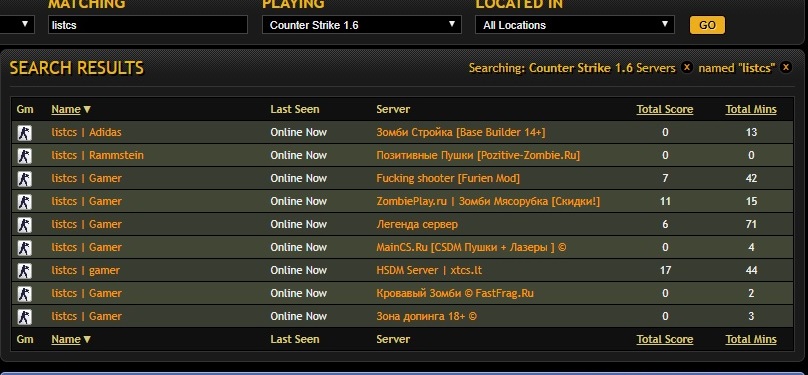The width and height of the screenshot is (808, 375).
Task: Click the Last Seen column header at top
Action: (295, 109)
